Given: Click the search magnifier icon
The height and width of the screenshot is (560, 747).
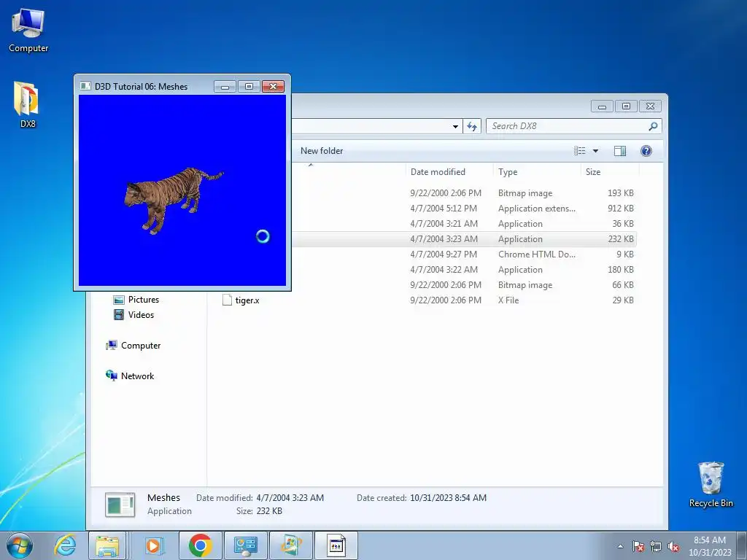Looking at the screenshot, I should pyautogui.click(x=653, y=126).
